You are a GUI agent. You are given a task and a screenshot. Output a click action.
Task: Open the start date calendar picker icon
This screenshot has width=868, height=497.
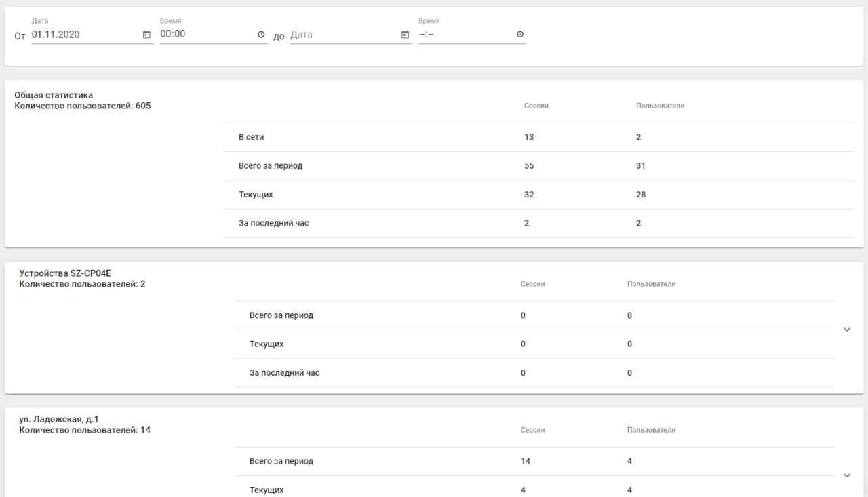[146, 35]
